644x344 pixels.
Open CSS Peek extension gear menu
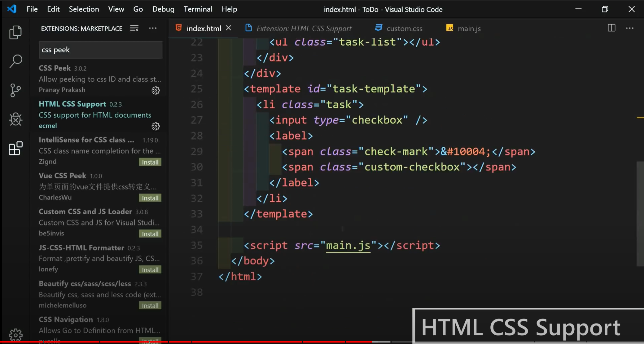pos(156,90)
